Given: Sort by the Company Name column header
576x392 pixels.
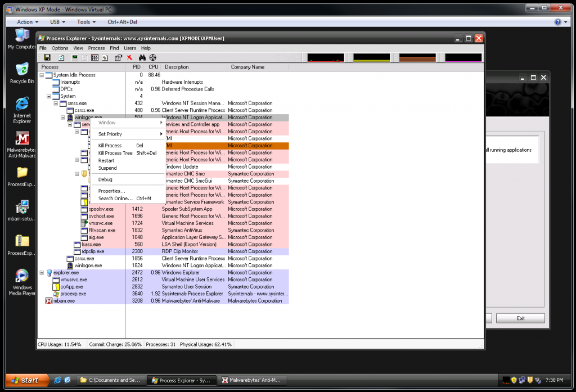Looking at the screenshot, I should (x=247, y=67).
